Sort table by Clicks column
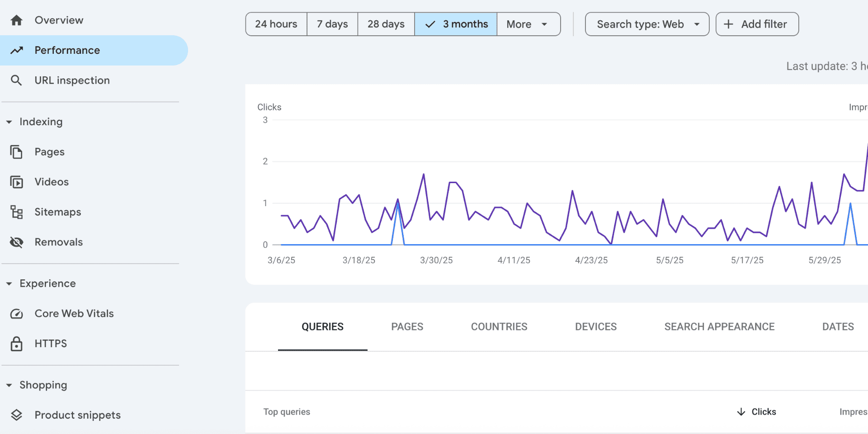This screenshot has width=868, height=434. tap(757, 412)
